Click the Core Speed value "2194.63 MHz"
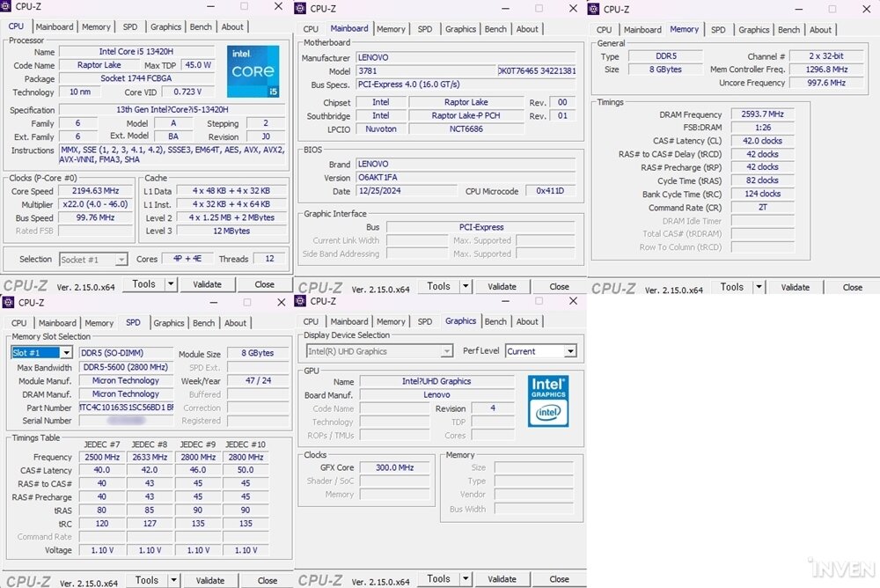The height and width of the screenshot is (588, 880). 96,191
